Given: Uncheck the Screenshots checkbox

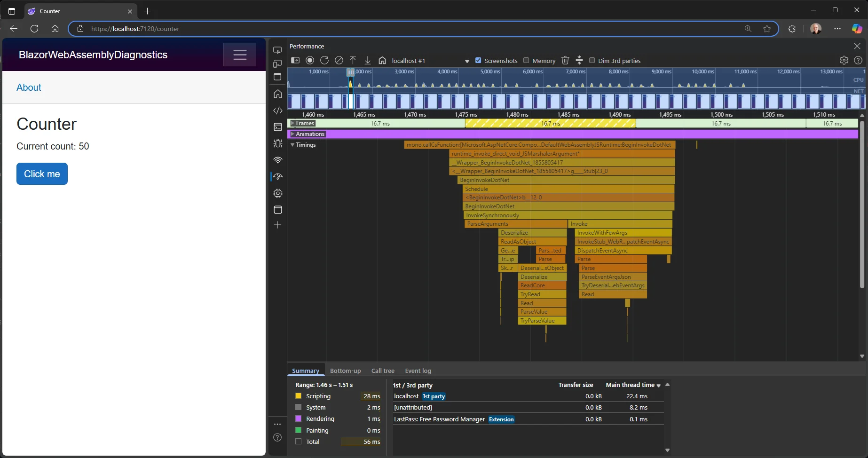Looking at the screenshot, I should click(x=478, y=60).
